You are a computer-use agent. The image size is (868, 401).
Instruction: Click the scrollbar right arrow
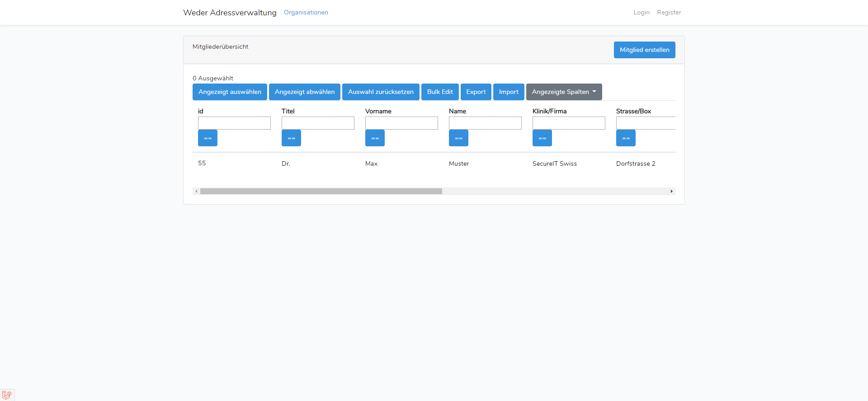(x=671, y=191)
